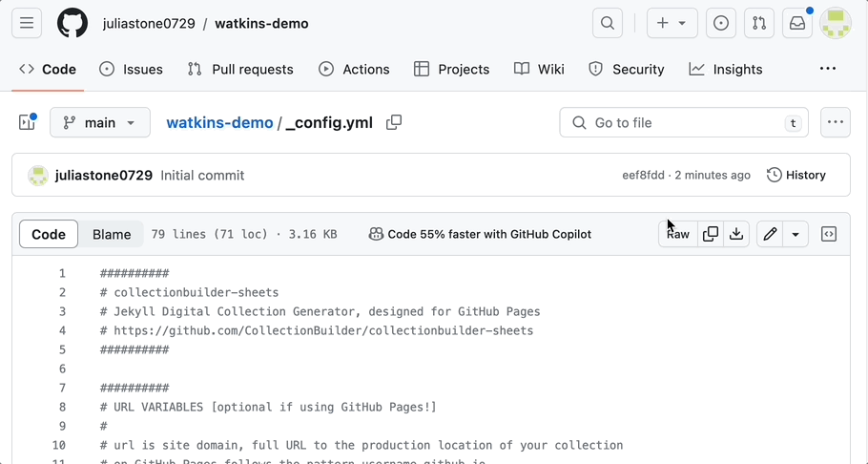Click the line containing the collectionbuilder-sheets GitHub URL
This screenshot has height=464, width=868.
pyautogui.click(x=317, y=331)
